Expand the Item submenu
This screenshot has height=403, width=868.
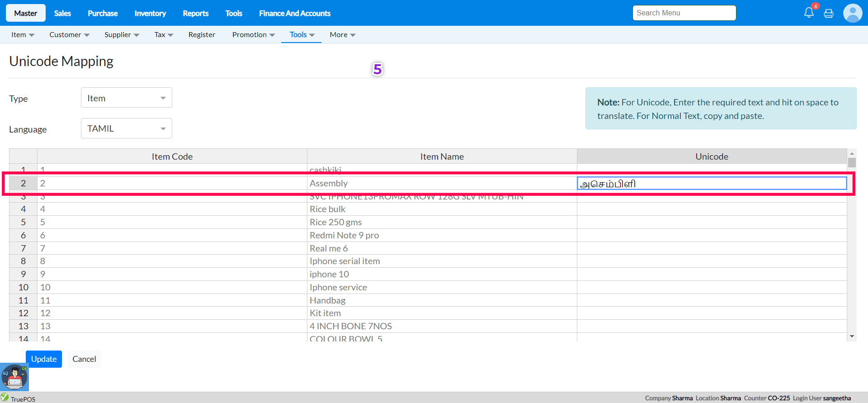23,35
